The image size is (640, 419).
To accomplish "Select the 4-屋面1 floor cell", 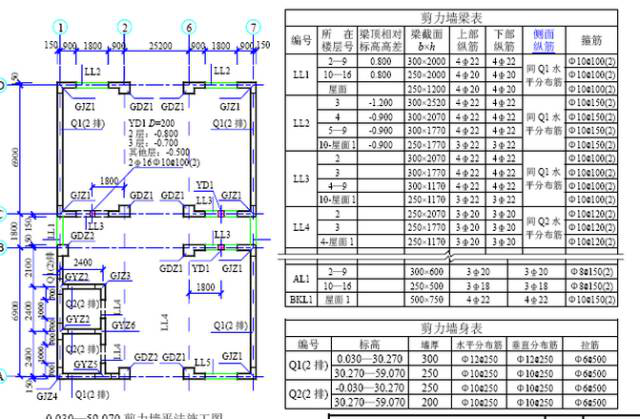I will tap(337, 242).
